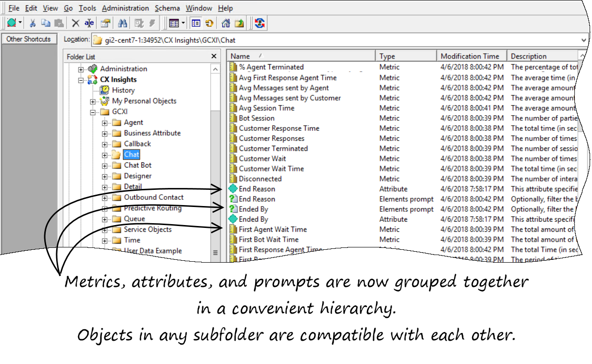Click the Copy icon in toolbar
The height and width of the screenshot is (364, 592).
[46, 23]
